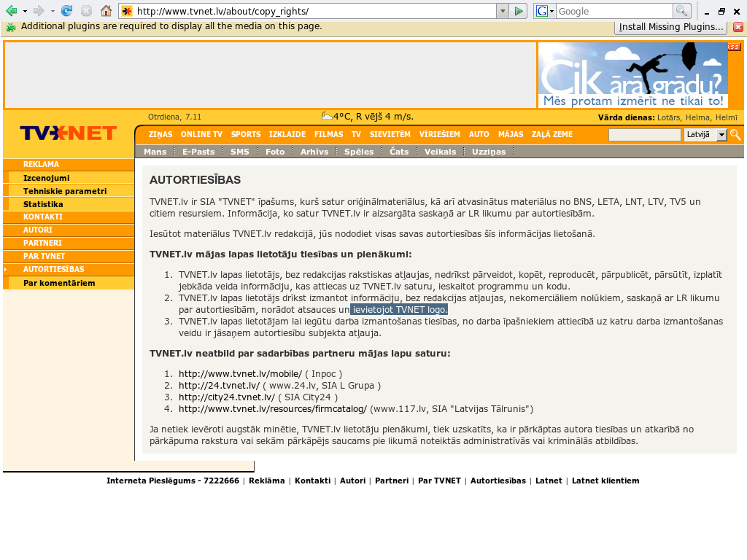Select KONTAKTI in the left sidebar

42,217
